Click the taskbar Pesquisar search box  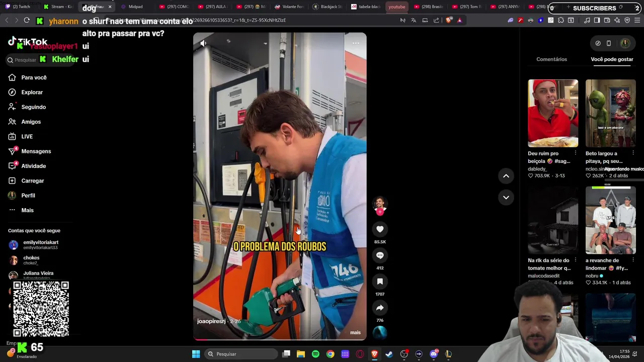(241, 354)
